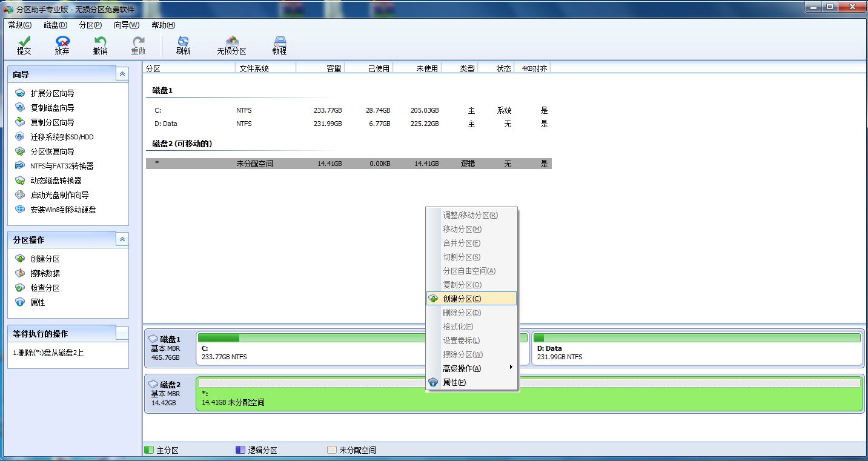Launch the 扩展分区向导 wizard
The height and width of the screenshot is (461, 868).
point(52,93)
